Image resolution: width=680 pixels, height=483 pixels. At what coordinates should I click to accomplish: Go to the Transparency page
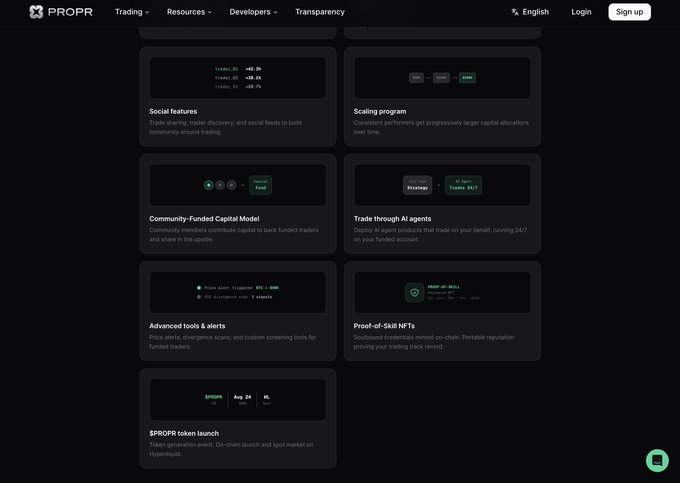(x=320, y=12)
